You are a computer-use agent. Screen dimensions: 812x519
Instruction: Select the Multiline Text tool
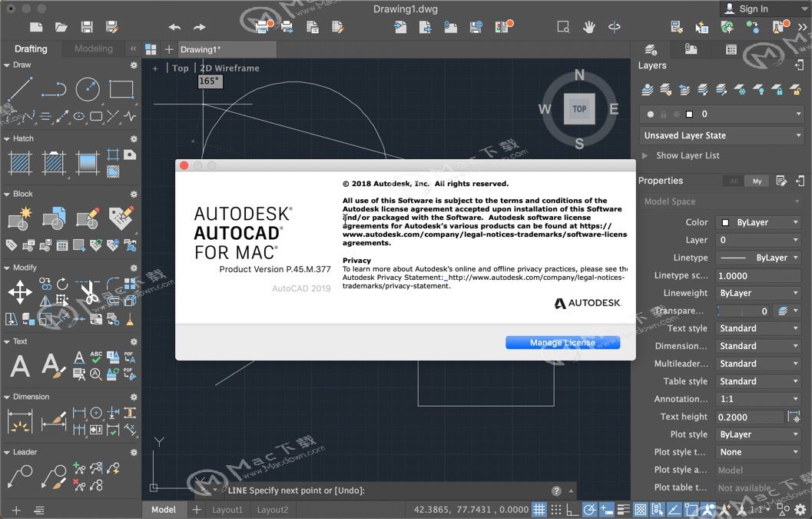(x=20, y=365)
